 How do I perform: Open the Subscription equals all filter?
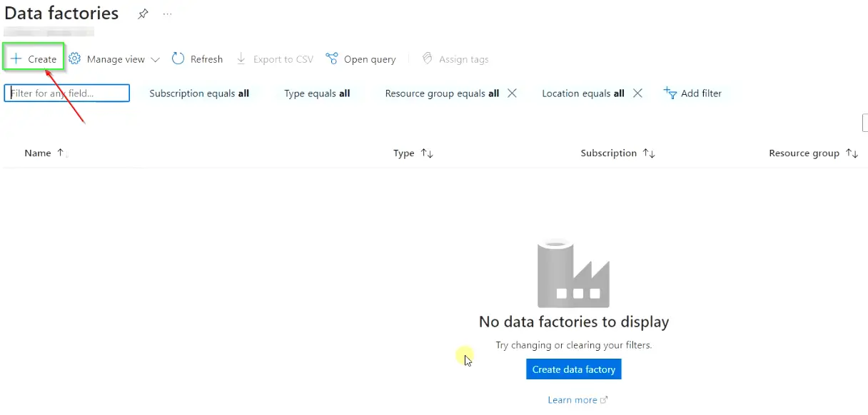[x=199, y=93]
